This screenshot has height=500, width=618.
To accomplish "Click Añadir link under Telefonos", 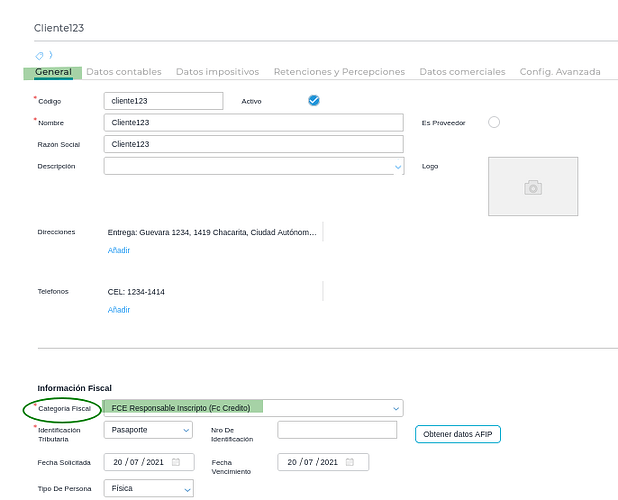I will click(119, 310).
